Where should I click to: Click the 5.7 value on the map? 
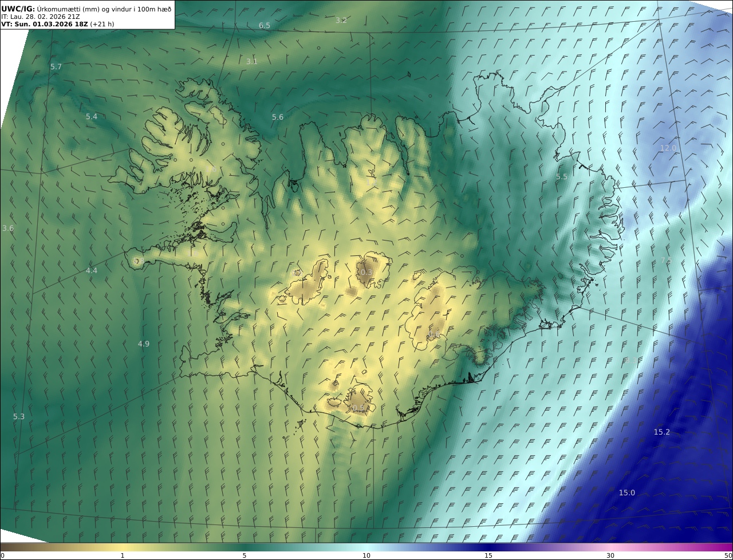(x=56, y=67)
